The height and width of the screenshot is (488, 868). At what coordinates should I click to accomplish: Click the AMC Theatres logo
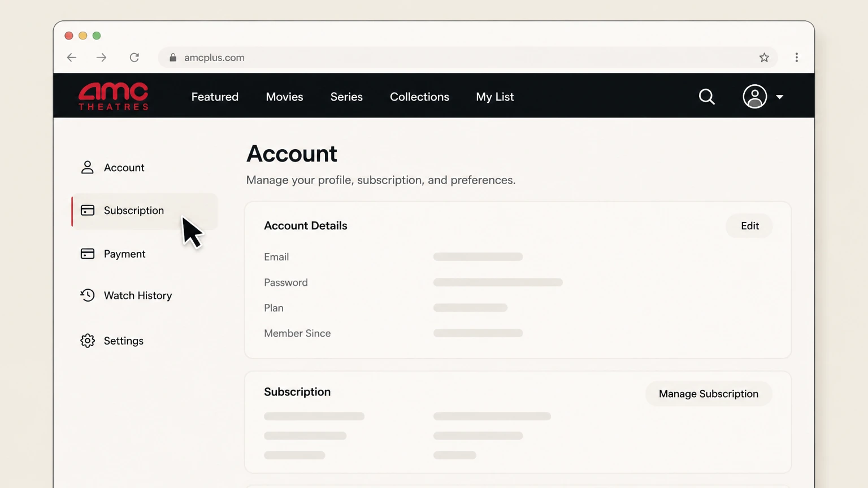click(113, 97)
